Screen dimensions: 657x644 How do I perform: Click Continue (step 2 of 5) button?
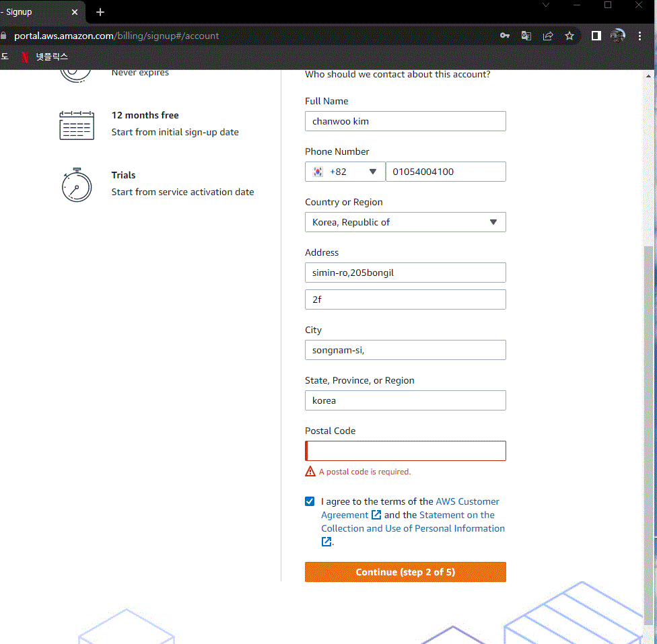click(405, 571)
